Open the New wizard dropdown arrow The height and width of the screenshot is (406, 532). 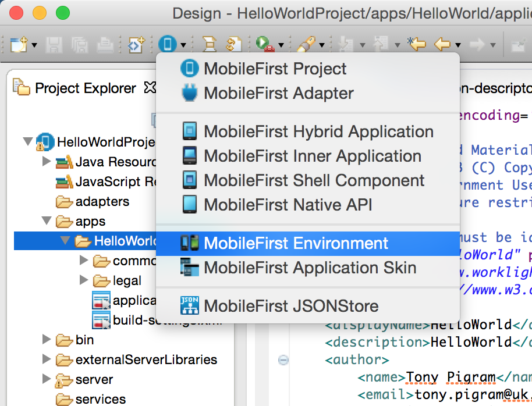tap(34, 45)
